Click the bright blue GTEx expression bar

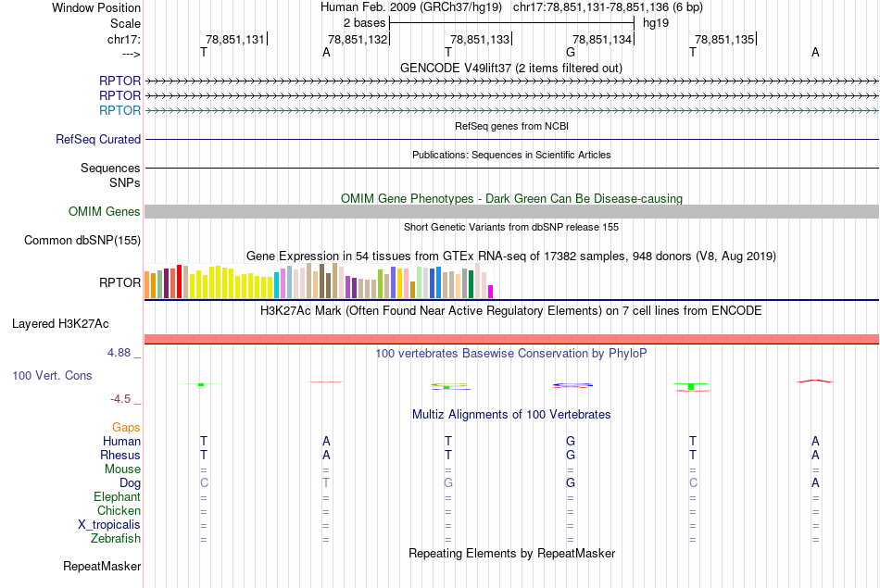coord(438,282)
